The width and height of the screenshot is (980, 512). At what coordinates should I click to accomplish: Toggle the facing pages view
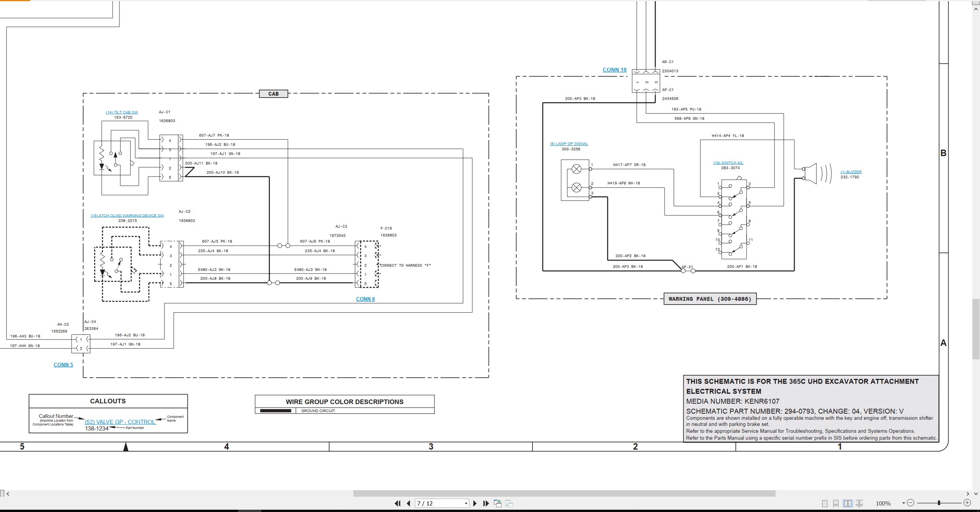tap(848, 504)
